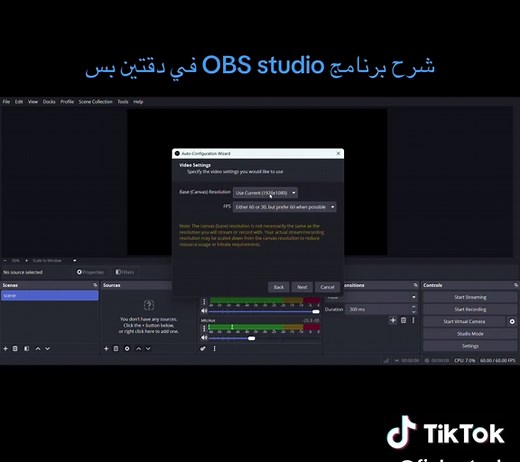Decrease the transition duration
520x462 pixels.
(413, 312)
